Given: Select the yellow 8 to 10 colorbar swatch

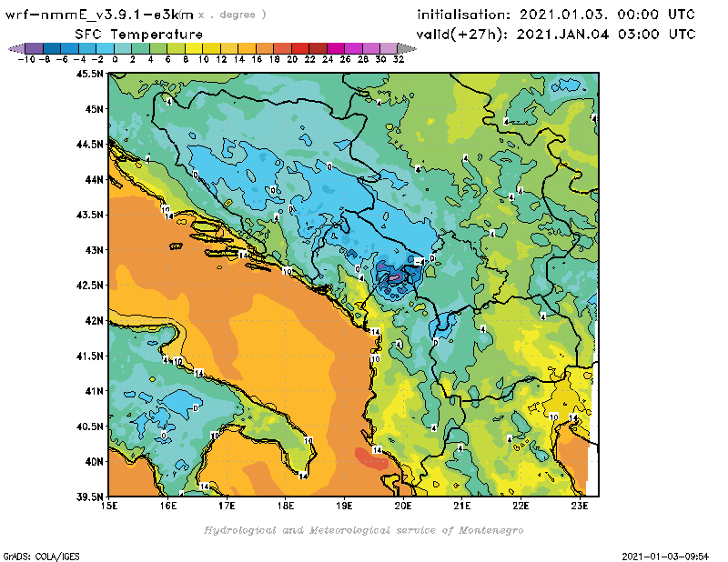Looking at the screenshot, I should 194,48.
